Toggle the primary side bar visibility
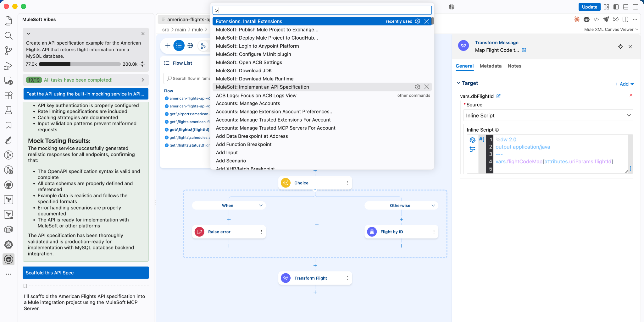This screenshot has width=644, height=322. click(616, 7)
